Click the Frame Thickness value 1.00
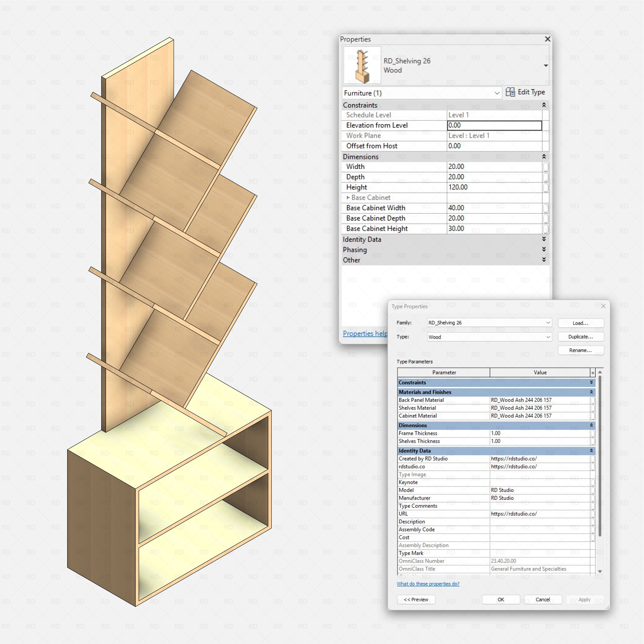This screenshot has height=644, width=644. (x=540, y=433)
